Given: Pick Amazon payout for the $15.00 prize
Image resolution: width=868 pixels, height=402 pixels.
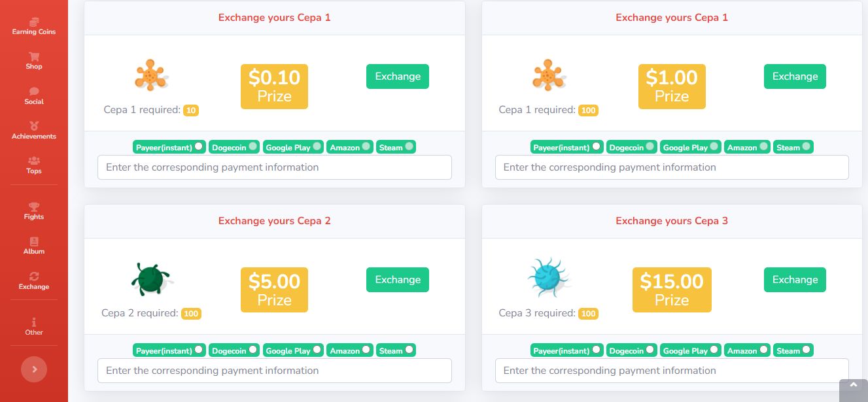Looking at the screenshot, I should [763, 350].
